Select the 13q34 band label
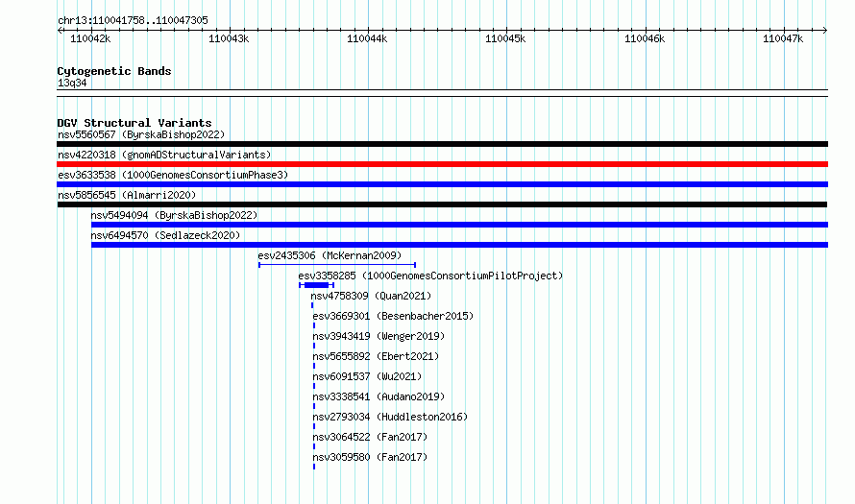 pos(72,83)
